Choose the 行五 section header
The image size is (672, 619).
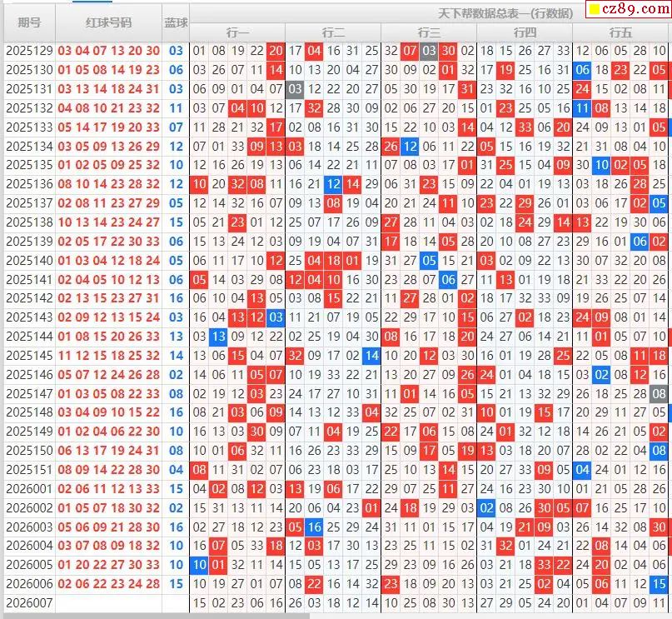[x=620, y=32]
